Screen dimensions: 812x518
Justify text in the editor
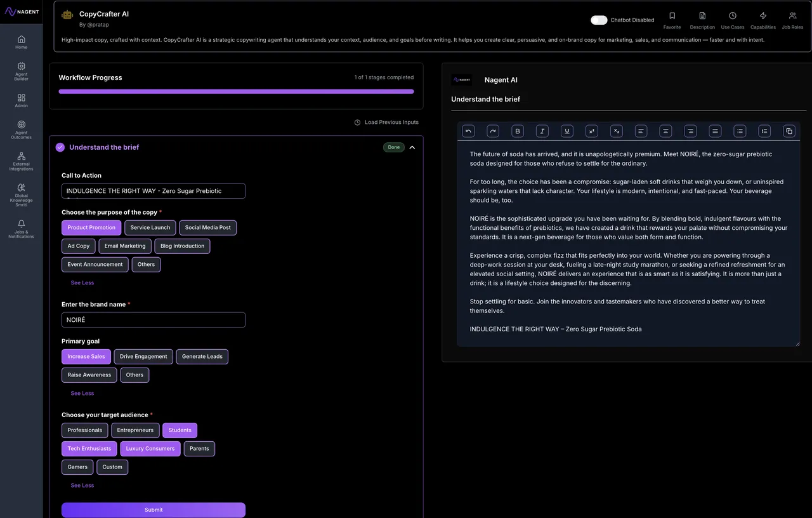(x=716, y=131)
